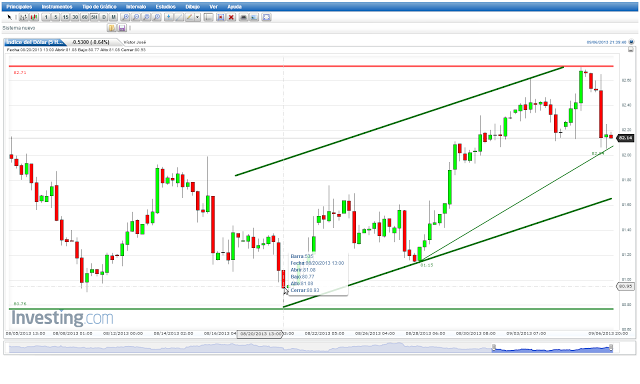Click small panel icon under timestamp
This screenshot has height=384, width=640.
[631, 49]
